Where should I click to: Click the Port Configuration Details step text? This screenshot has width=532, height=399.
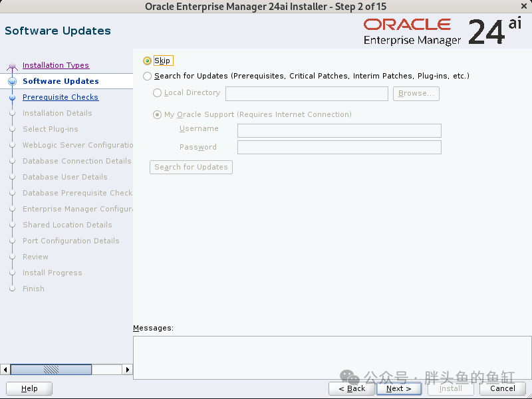coord(71,241)
